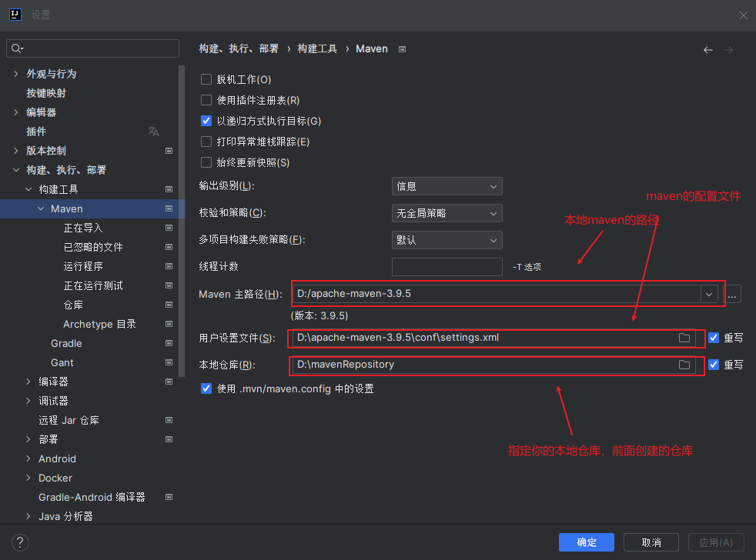Click the 应用(A) button
Image resolution: width=756 pixels, height=560 pixels.
tap(715, 542)
